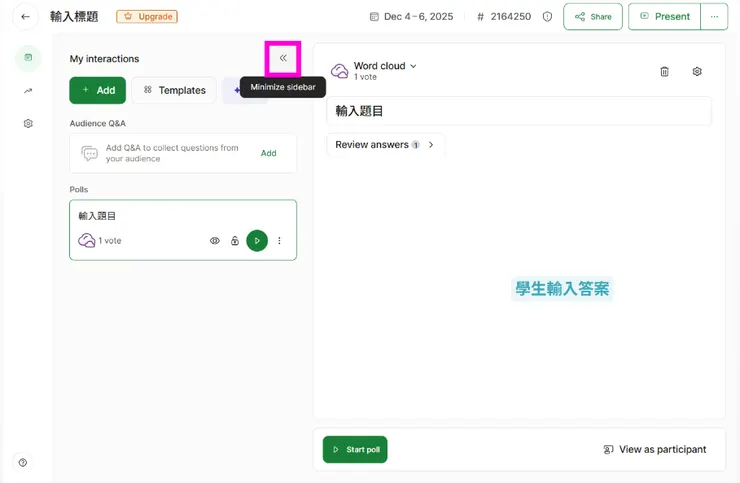Open the Word cloud type dropdown

coord(385,66)
